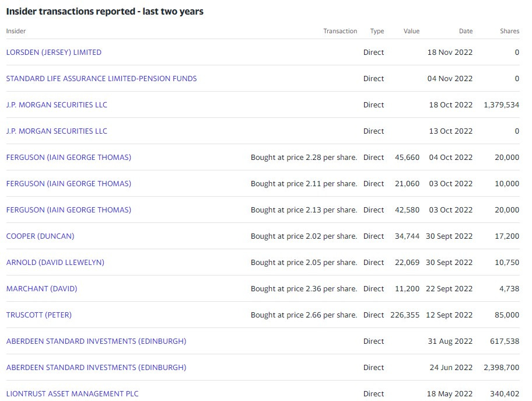The height and width of the screenshot is (401, 532).
Task: Select the Type column header
Action: [377, 31]
